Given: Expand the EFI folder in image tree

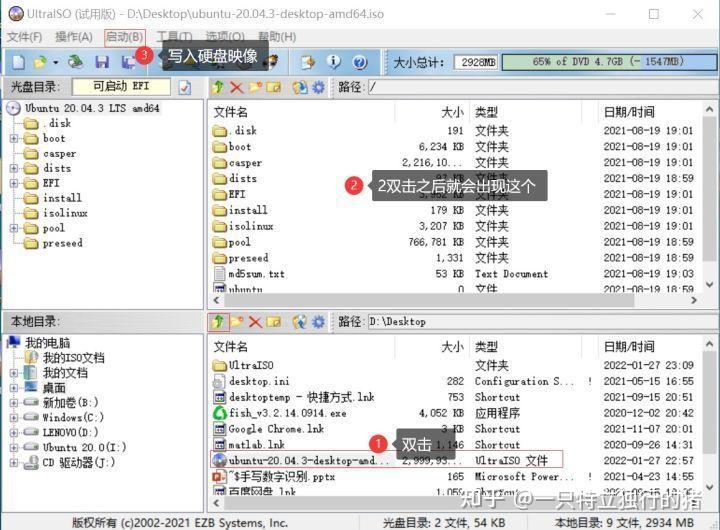Looking at the screenshot, I should tap(14, 183).
